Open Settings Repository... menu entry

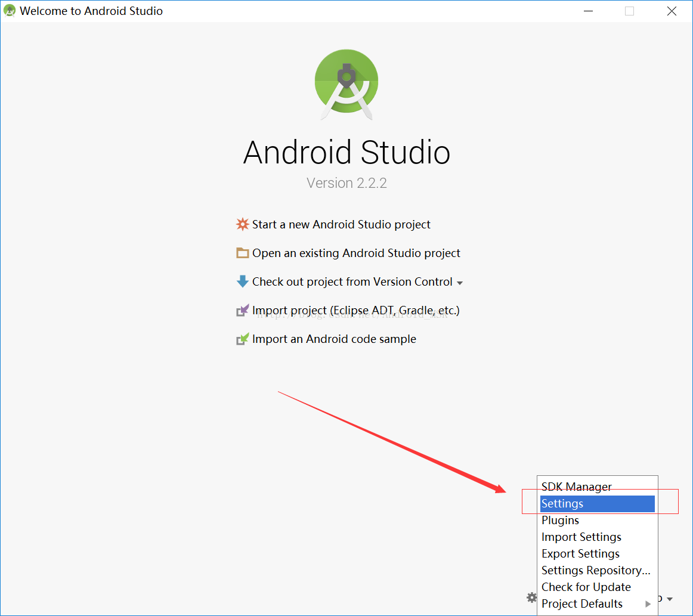pos(597,571)
